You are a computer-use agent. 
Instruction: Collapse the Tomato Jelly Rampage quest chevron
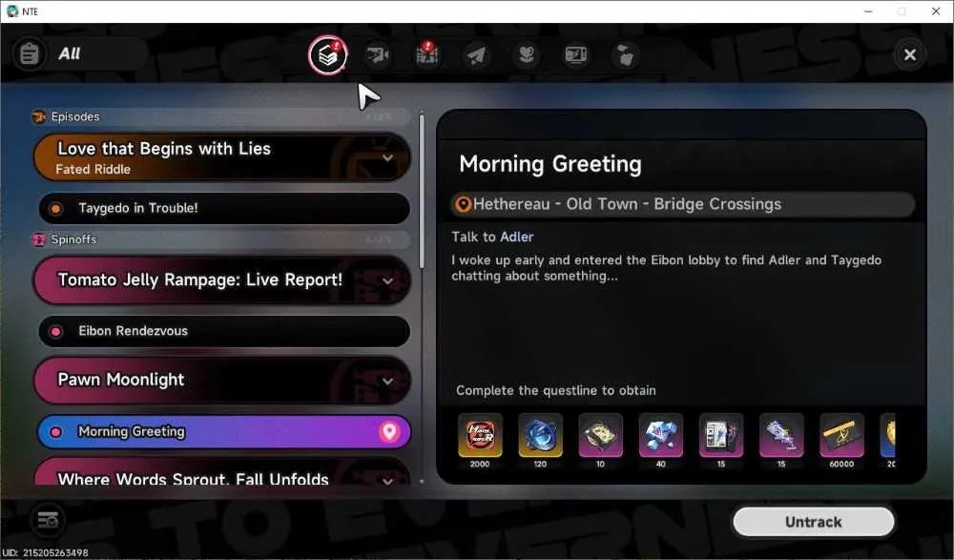pyautogui.click(x=387, y=280)
